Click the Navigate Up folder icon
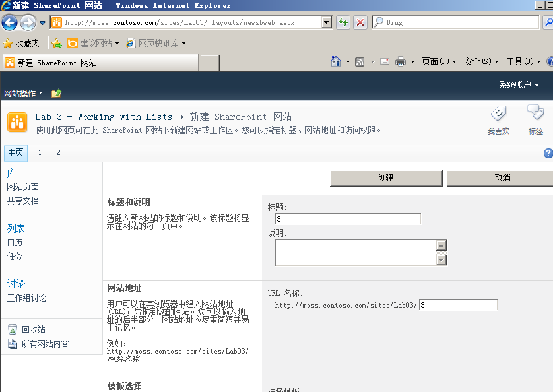 57,93
